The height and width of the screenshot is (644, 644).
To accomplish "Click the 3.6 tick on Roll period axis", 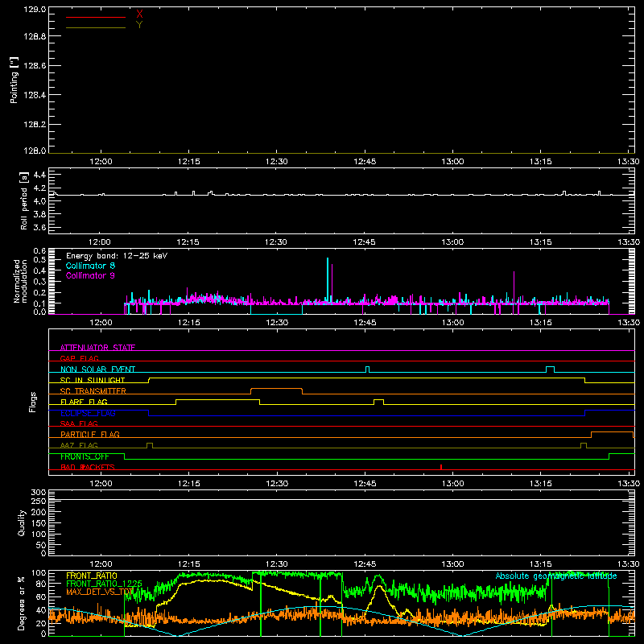I will [39, 227].
